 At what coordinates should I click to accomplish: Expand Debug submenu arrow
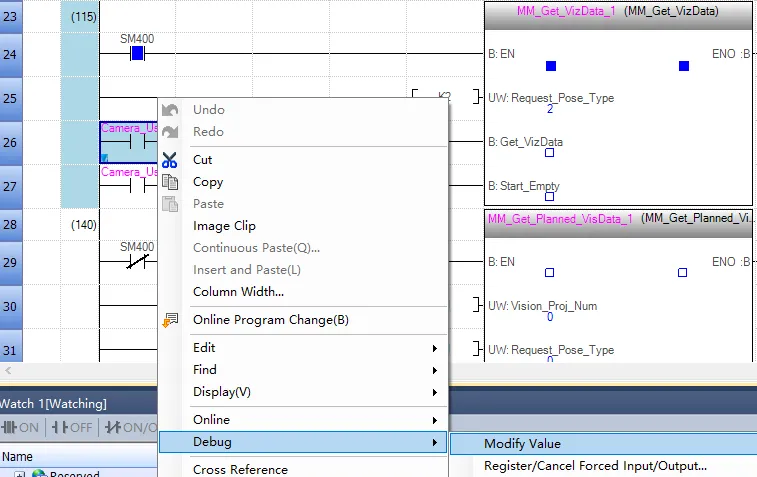435,442
